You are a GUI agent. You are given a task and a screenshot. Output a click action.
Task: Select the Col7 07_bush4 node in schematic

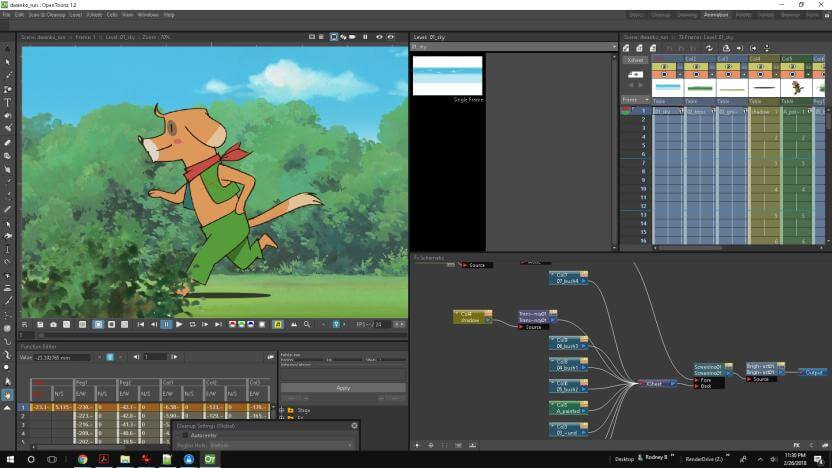568,278
